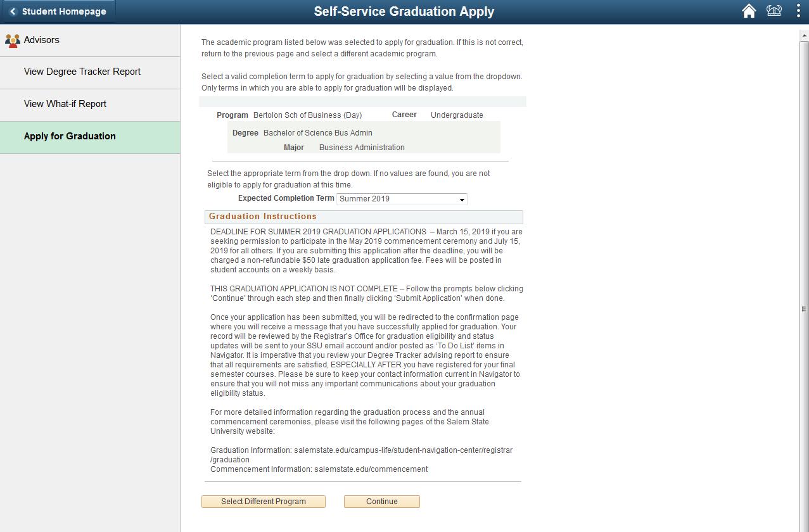Image resolution: width=809 pixels, height=532 pixels.
Task: Click the vertical scrollbar grip handle
Action: pyautogui.click(x=804, y=309)
